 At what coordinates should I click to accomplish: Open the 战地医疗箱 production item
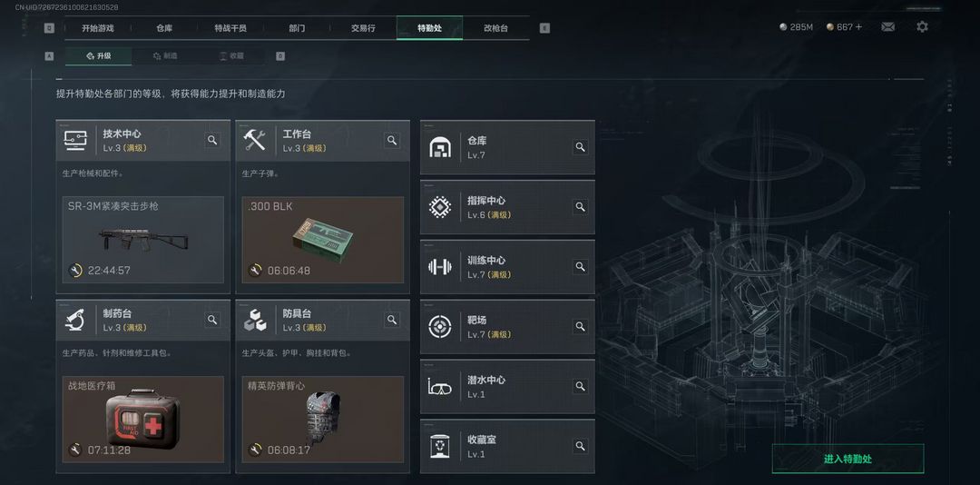pyautogui.click(x=143, y=420)
